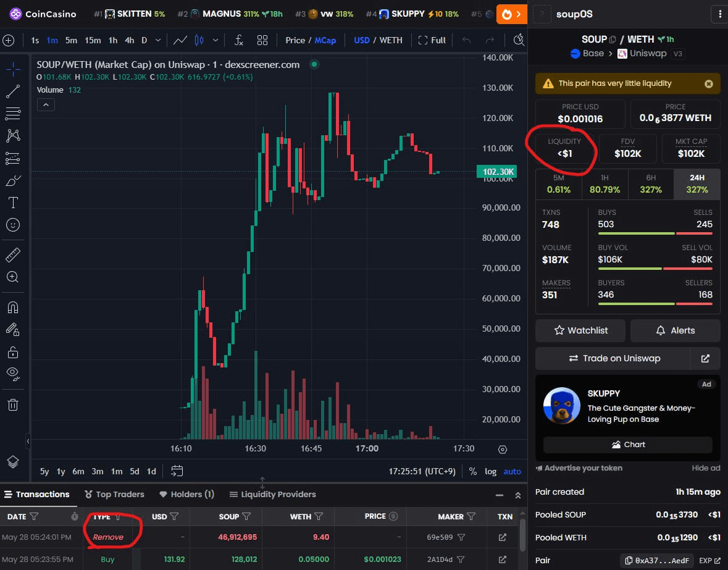Copy the pair address 0xA37...AedF
This screenshot has width=728, height=570.
(656, 561)
